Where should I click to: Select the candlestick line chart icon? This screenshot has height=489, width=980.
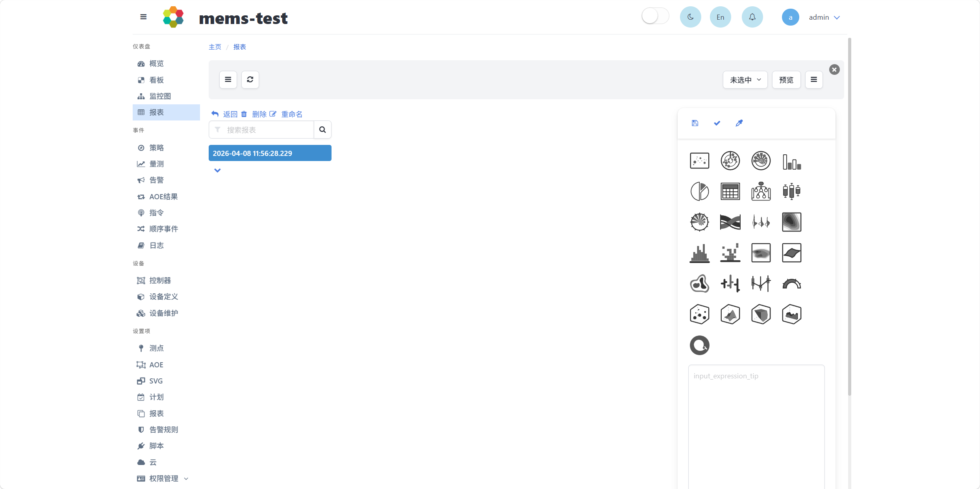point(761,283)
